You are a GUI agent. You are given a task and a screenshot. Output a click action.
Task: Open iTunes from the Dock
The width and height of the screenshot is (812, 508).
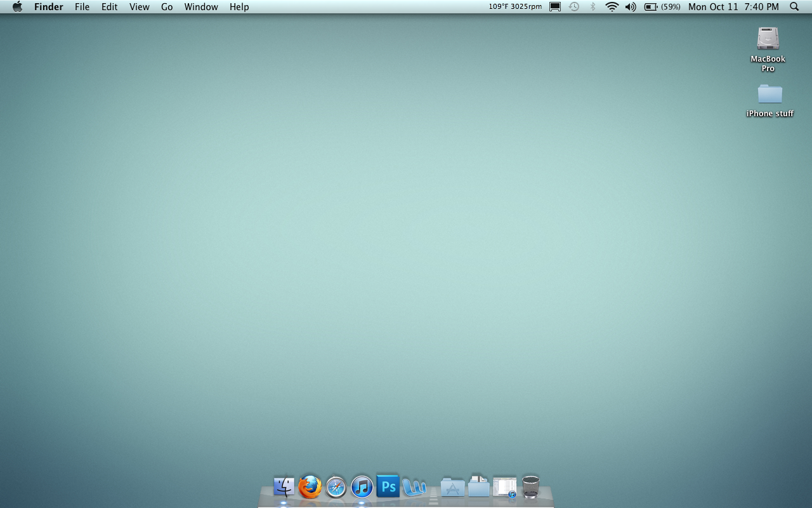[362, 487]
